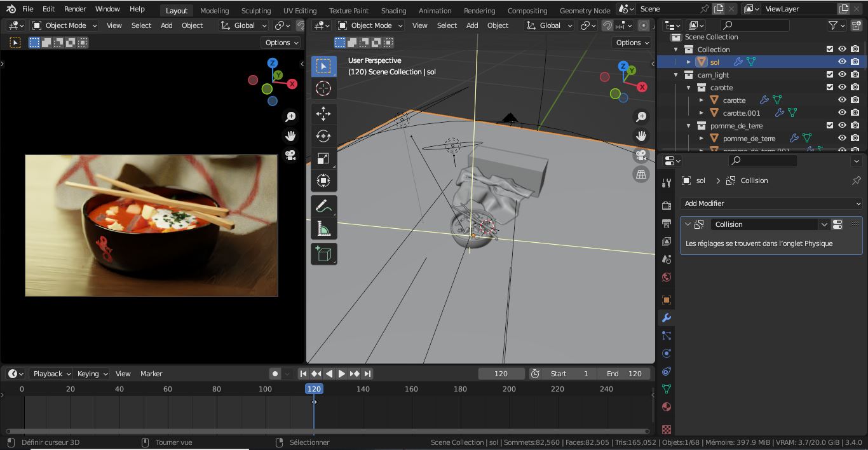Image resolution: width=868 pixels, height=450 pixels.
Task: Disable render for carotte.001 object
Action: 855,112
